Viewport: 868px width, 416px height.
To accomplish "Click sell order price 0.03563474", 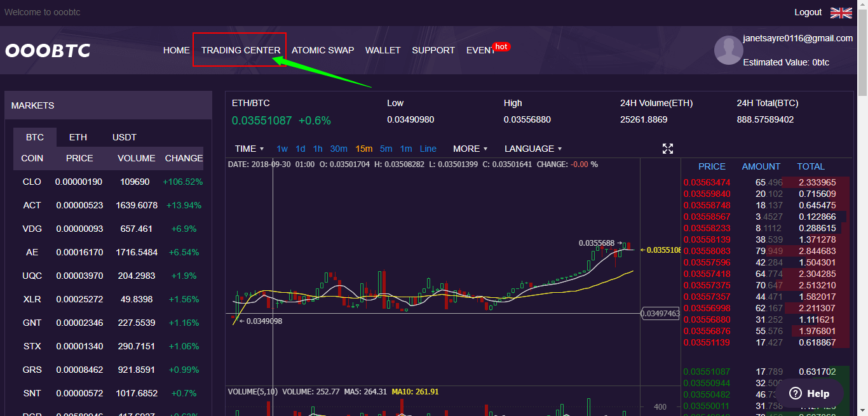I will click(x=707, y=182).
